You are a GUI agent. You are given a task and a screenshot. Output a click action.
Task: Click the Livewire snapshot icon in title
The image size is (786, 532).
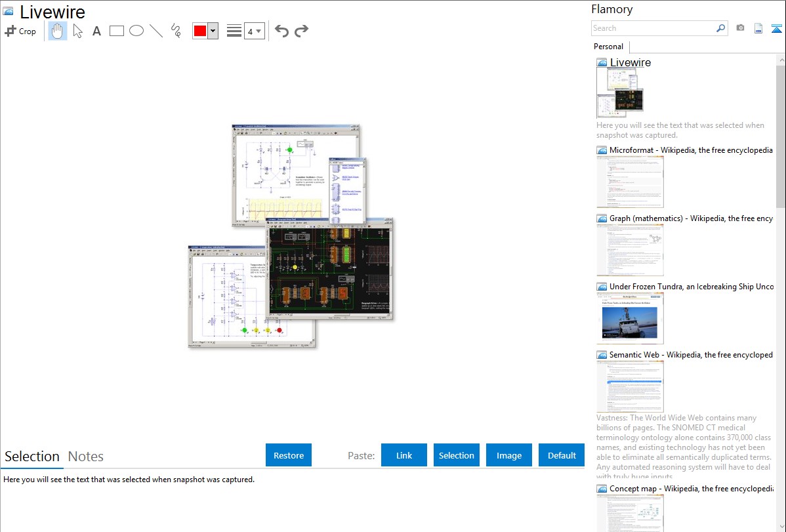point(9,11)
